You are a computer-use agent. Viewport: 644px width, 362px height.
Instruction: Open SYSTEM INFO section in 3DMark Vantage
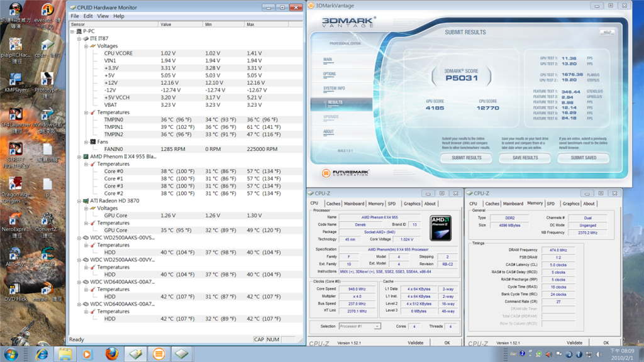point(334,89)
